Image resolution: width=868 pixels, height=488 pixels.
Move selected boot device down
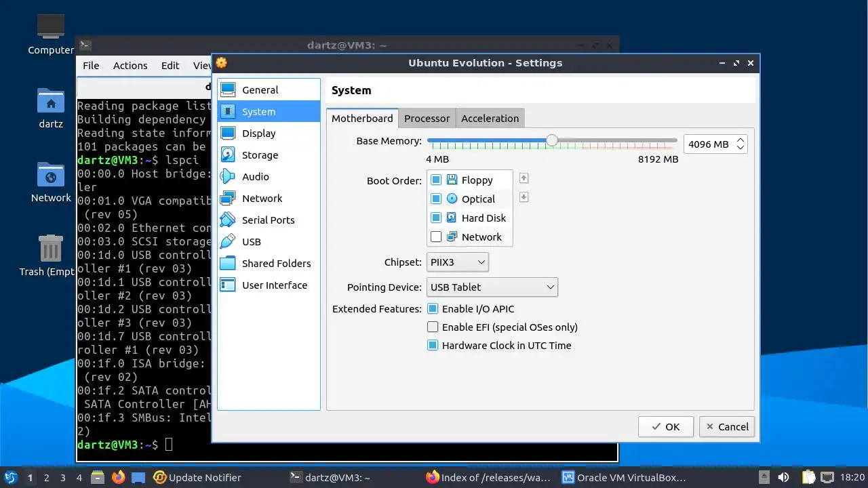pos(524,197)
